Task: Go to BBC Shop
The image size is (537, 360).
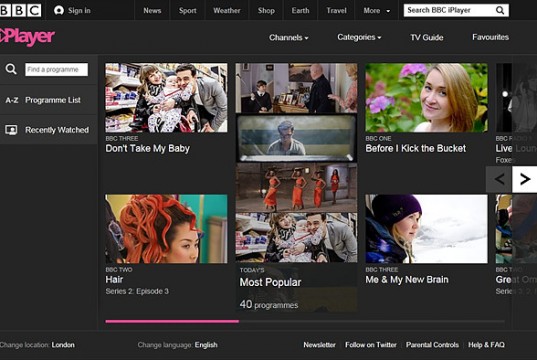Action: point(266,11)
